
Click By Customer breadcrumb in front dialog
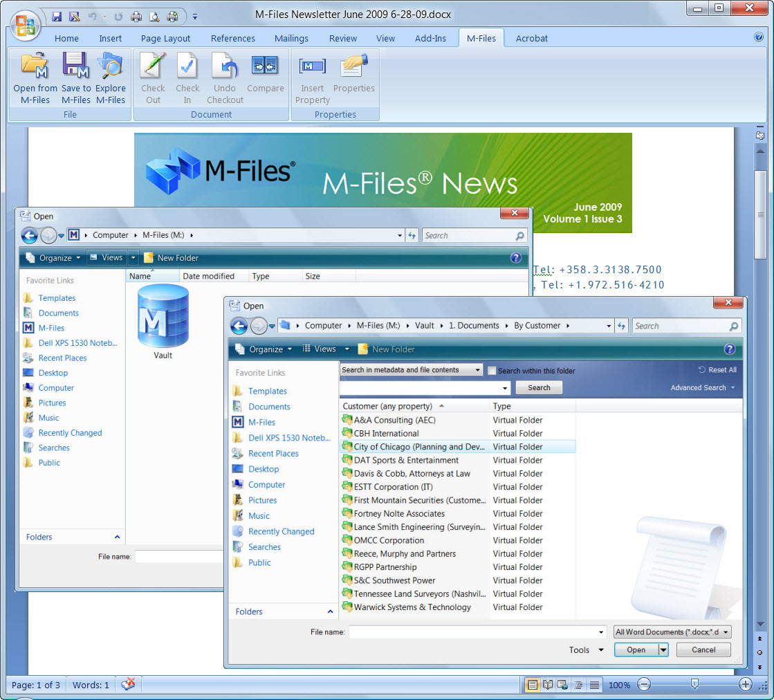537,326
